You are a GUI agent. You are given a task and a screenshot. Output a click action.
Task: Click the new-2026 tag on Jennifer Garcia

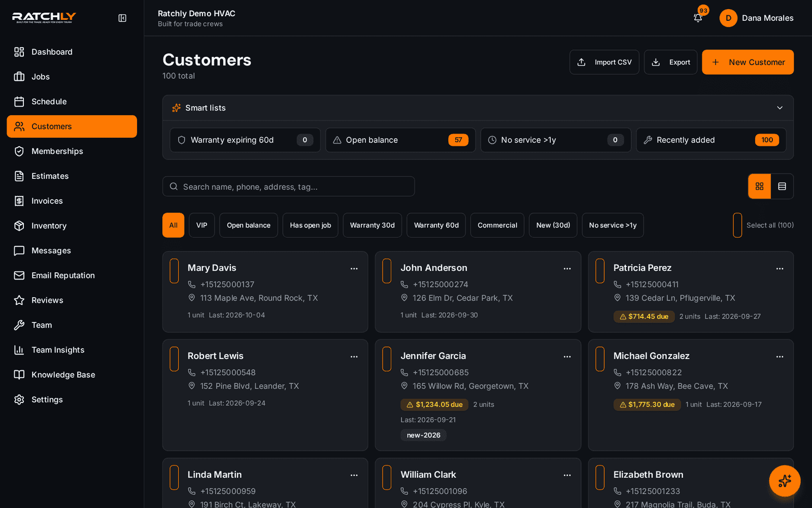point(424,435)
